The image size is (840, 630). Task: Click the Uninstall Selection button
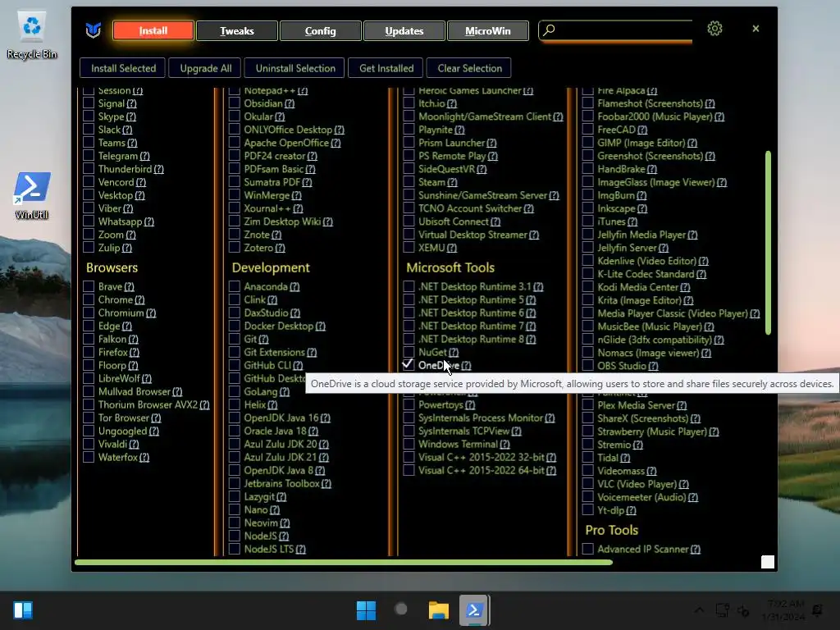(295, 68)
